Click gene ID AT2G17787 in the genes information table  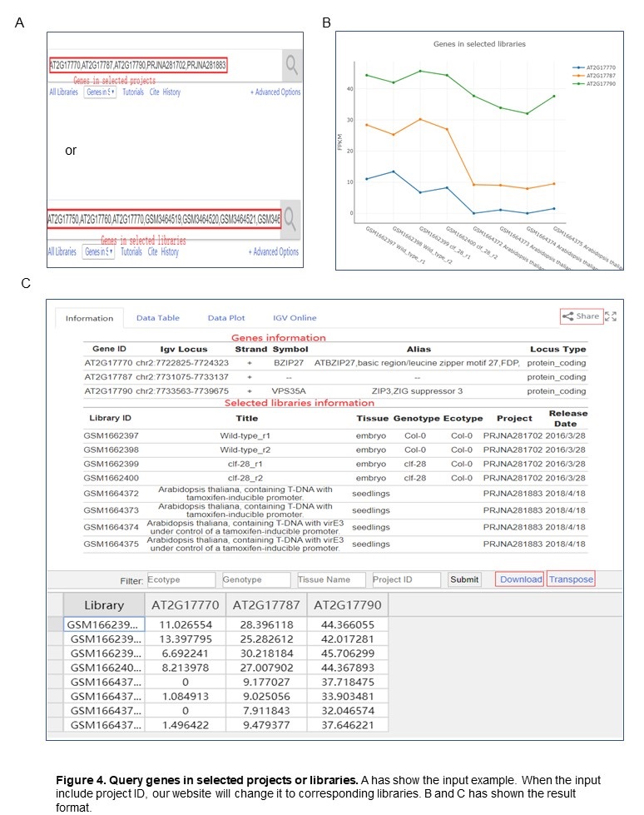click(108, 377)
